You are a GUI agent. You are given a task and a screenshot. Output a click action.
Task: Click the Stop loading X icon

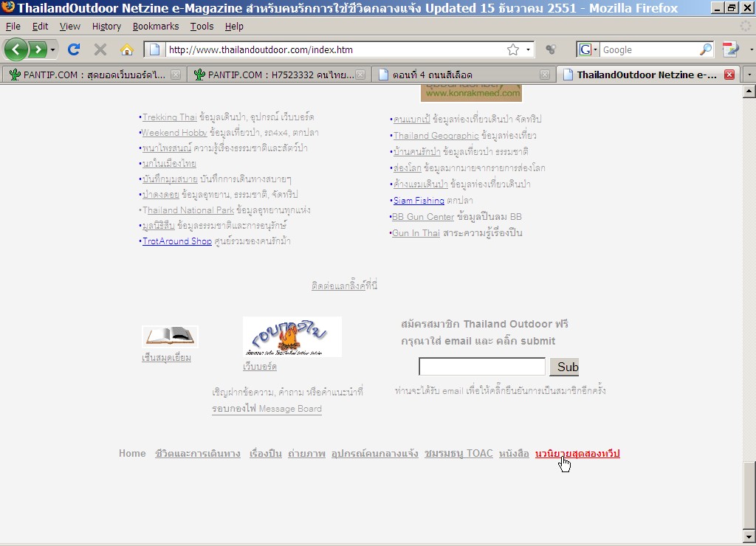100,49
